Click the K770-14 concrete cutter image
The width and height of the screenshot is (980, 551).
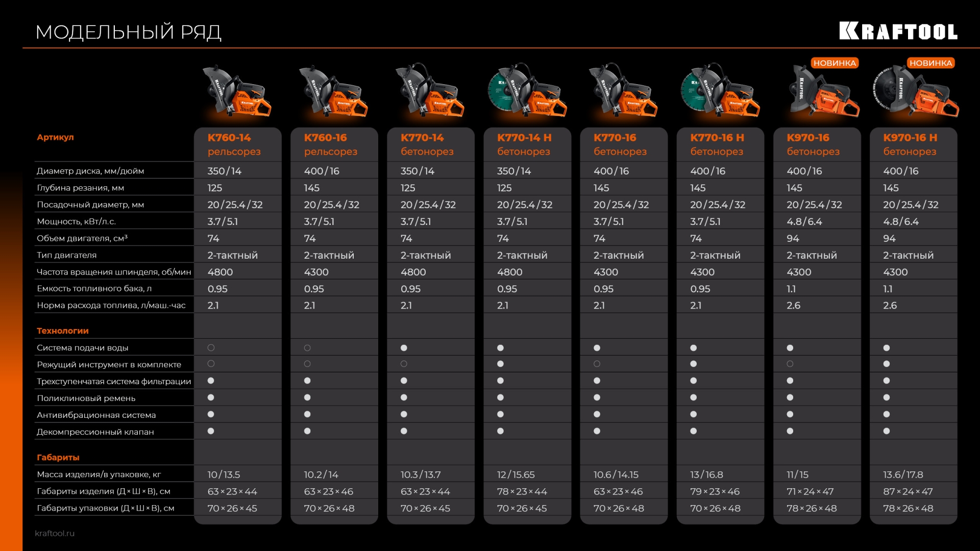pos(430,93)
